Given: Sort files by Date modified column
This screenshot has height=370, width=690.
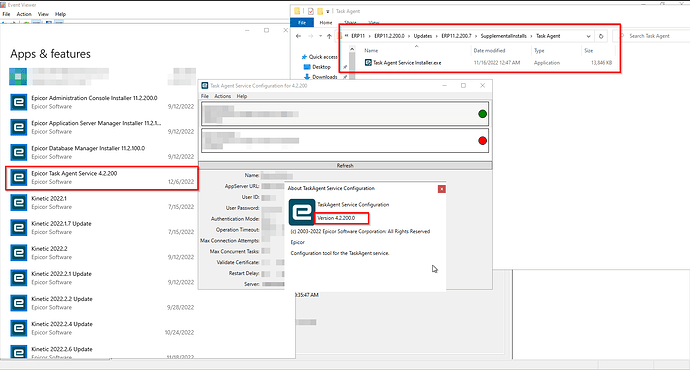Looking at the screenshot, I should pyautogui.click(x=489, y=51).
